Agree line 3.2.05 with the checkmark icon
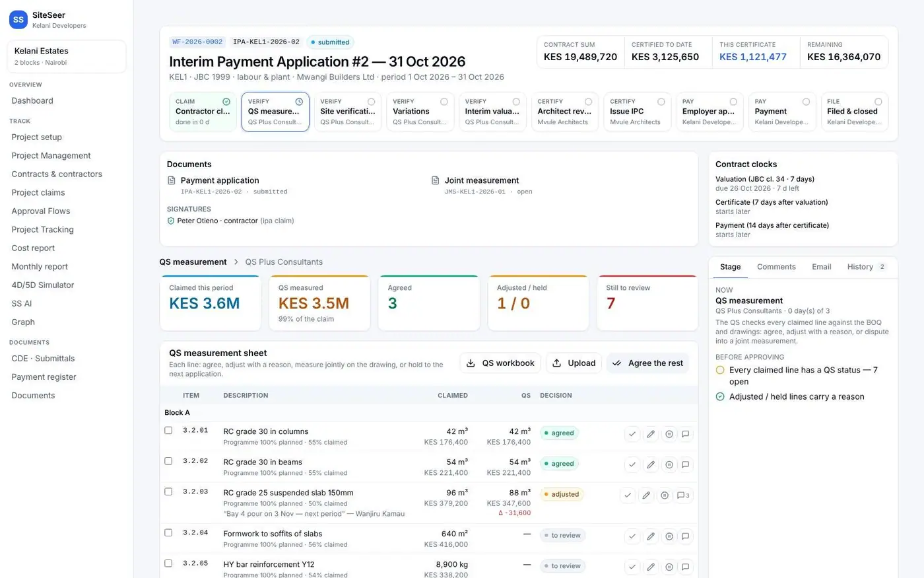924x578 pixels. point(632,567)
